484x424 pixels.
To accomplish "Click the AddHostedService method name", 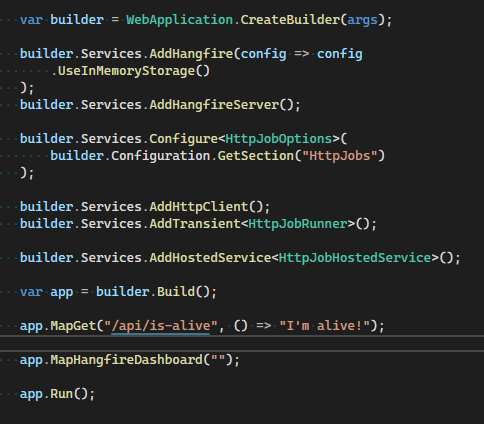I will coord(210,258).
